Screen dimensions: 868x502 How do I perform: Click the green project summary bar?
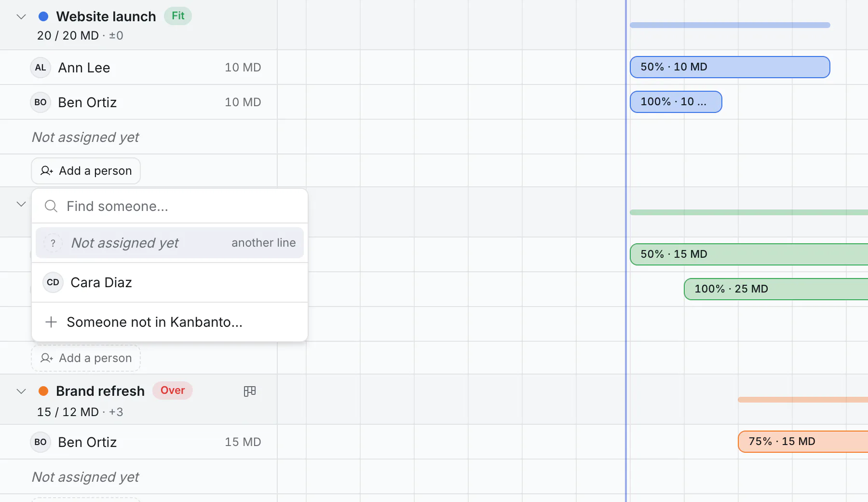click(749, 212)
